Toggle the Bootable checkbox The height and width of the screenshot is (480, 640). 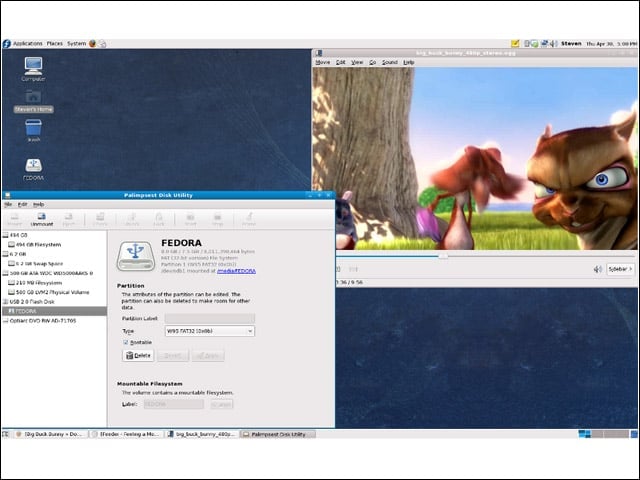point(126,342)
